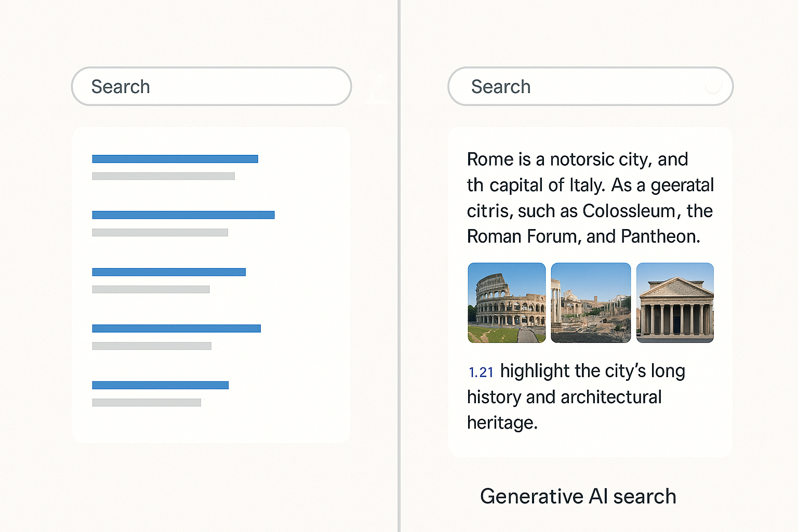Click the second result's gray description line

tap(160, 233)
